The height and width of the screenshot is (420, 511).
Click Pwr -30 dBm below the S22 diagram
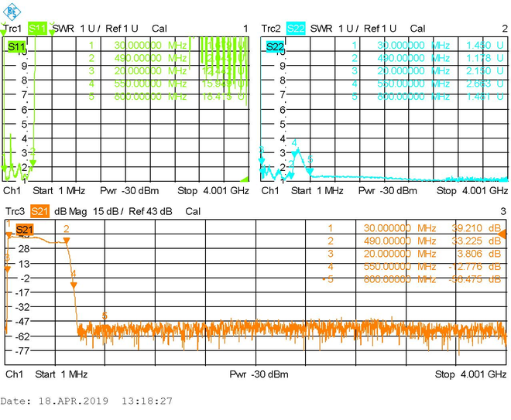point(387,190)
